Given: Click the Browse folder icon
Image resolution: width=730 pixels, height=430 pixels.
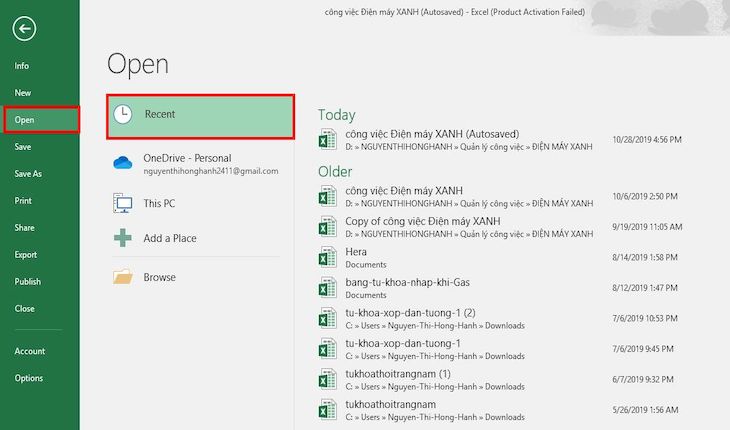Looking at the screenshot, I should tap(123, 277).
